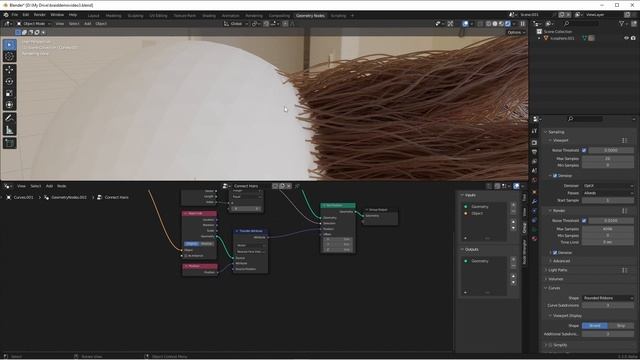Viewport: 640px width, 360px height.
Task: Open the World properties tab
Action: (x=534, y=180)
